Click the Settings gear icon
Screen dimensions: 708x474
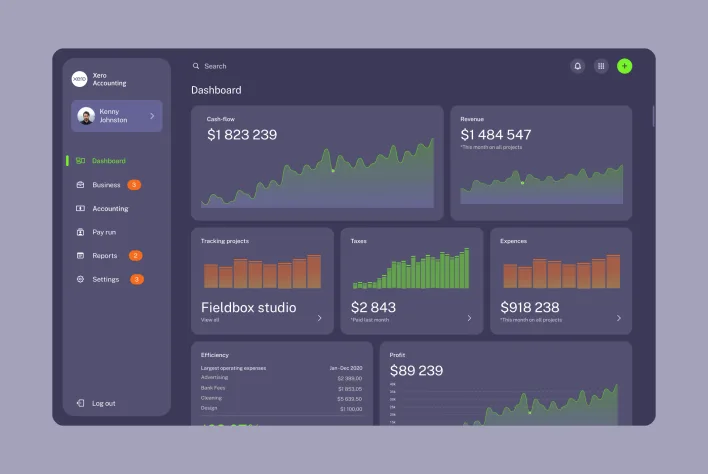tap(80, 279)
